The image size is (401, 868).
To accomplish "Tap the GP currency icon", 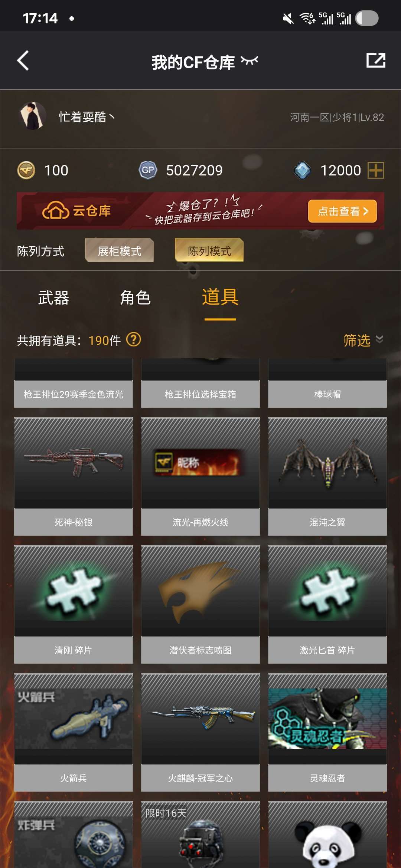I will click(x=148, y=170).
